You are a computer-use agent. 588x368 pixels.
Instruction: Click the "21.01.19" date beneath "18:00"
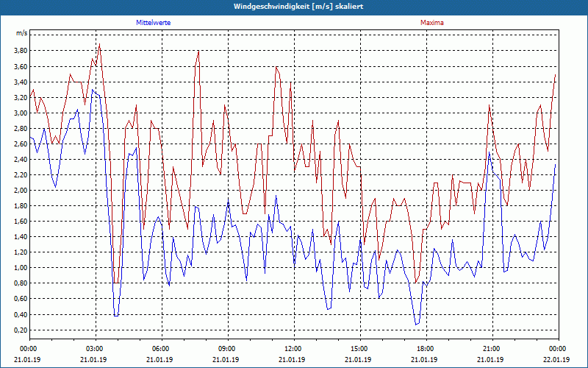coord(425,359)
